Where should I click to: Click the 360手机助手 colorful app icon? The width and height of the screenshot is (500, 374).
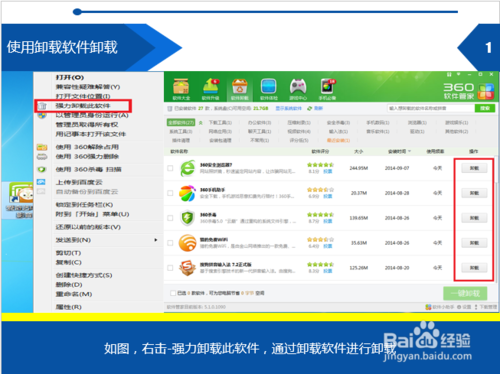[187, 193]
